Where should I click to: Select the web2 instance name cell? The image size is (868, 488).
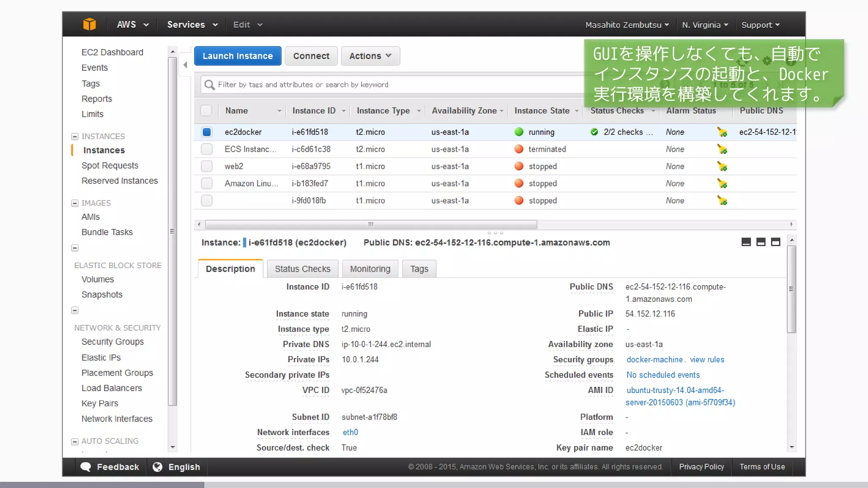[234, 166]
